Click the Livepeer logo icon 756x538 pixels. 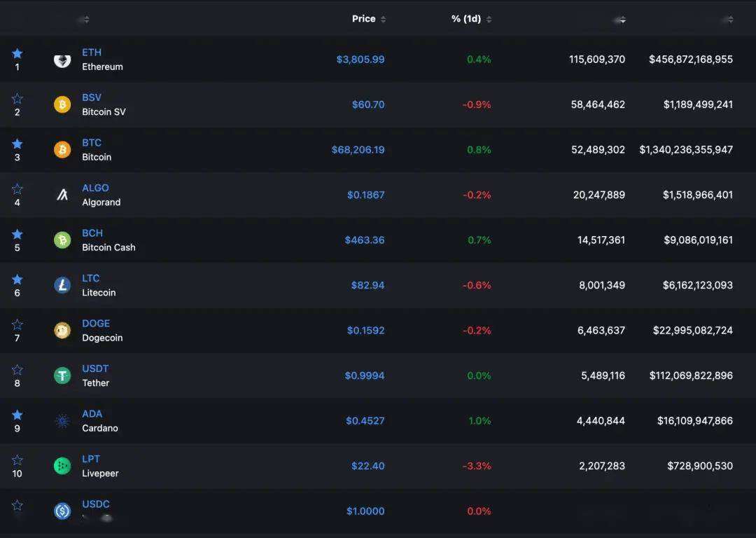point(62,466)
